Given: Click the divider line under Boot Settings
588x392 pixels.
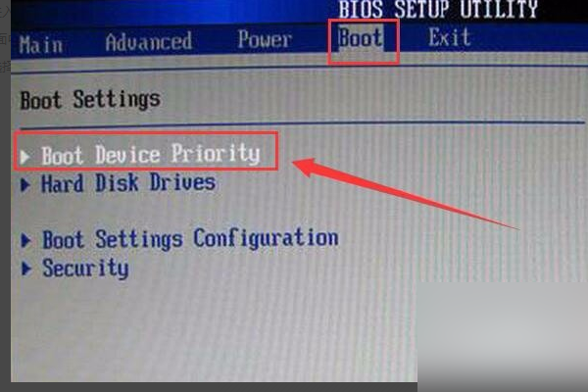Looking at the screenshot, I should point(302,124).
